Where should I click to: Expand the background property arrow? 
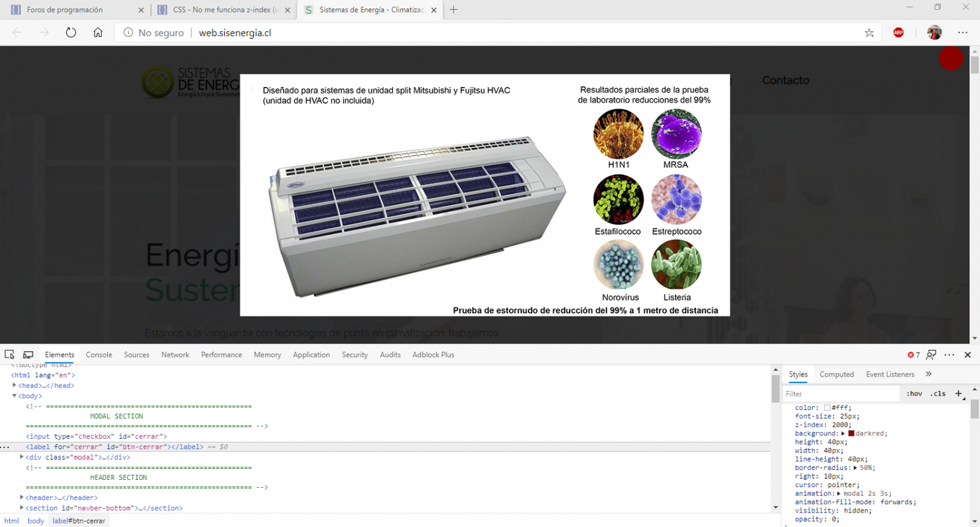pyautogui.click(x=843, y=433)
